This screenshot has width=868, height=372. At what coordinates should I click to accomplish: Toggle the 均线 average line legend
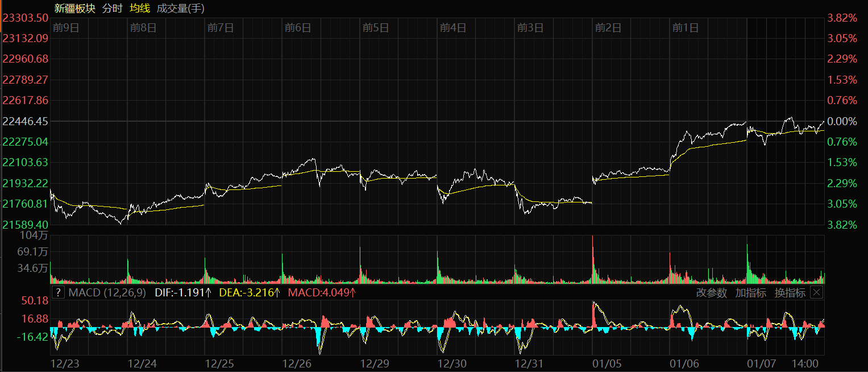(x=140, y=9)
